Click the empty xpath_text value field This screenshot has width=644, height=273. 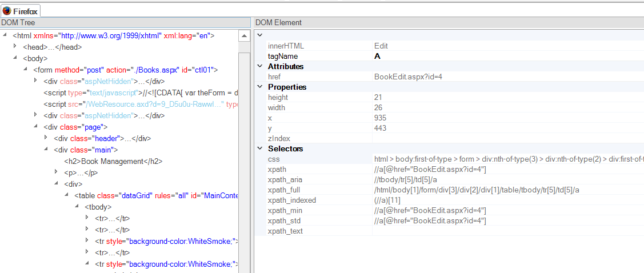point(508,231)
